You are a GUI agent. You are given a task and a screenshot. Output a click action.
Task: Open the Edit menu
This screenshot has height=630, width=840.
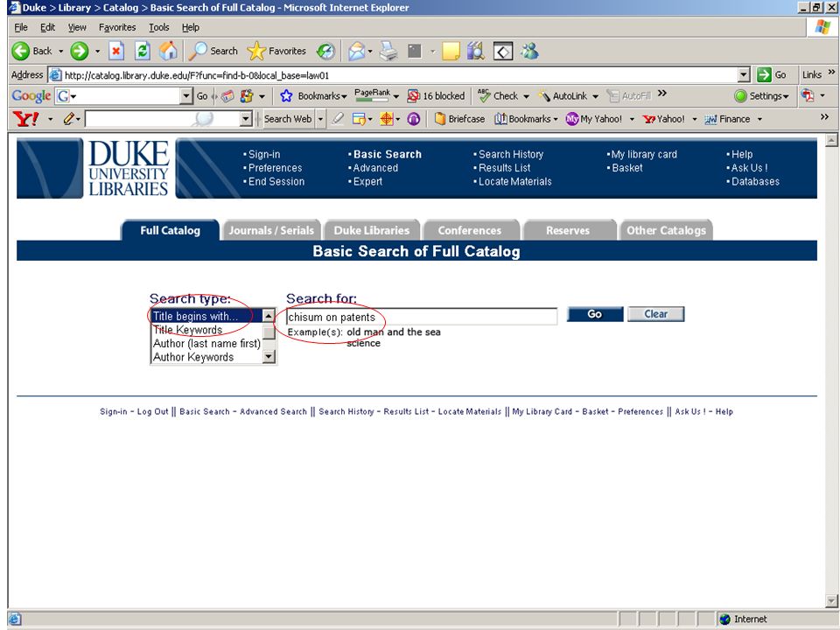coord(47,27)
